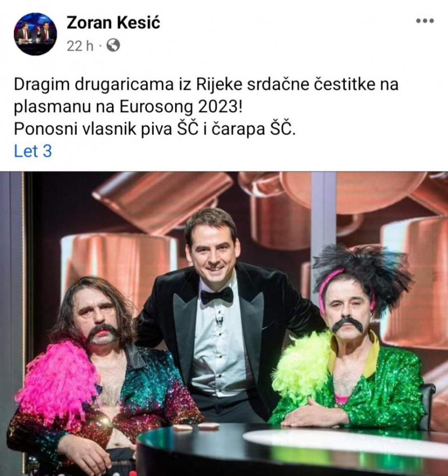Click the author name Zoran Kesić

pos(113,23)
